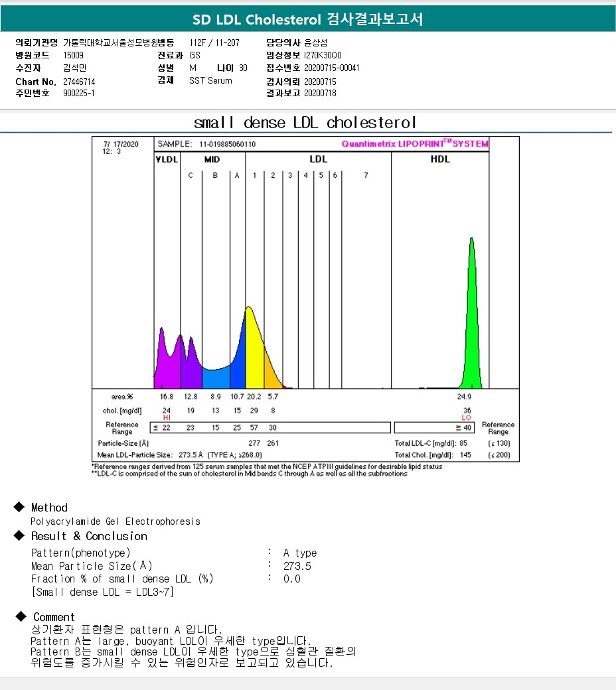616x690 pixels.
Task: Click the 'Comment' section heading
Action: (x=54, y=617)
